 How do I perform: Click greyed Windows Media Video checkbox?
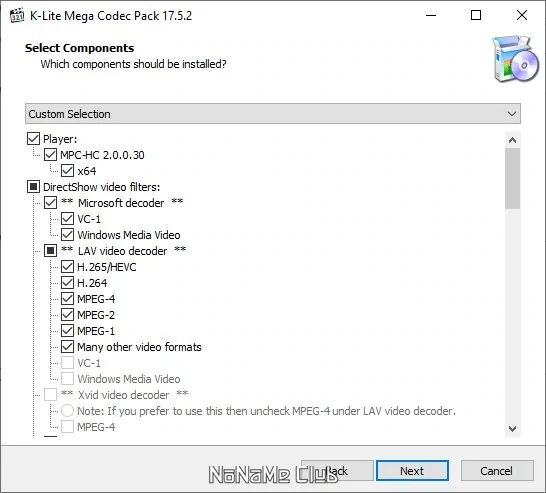tap(67, 379)
